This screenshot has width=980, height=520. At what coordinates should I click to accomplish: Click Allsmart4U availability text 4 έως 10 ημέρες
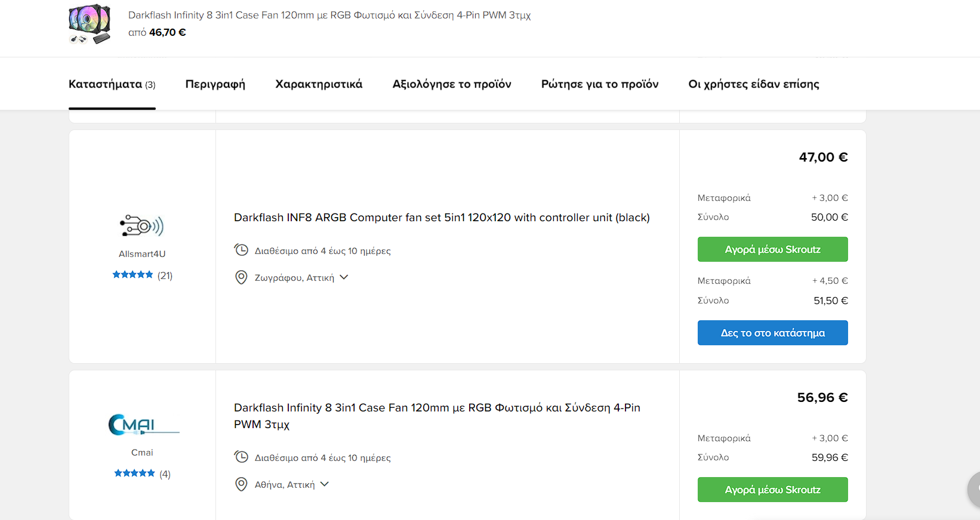(x=323, y=251)
